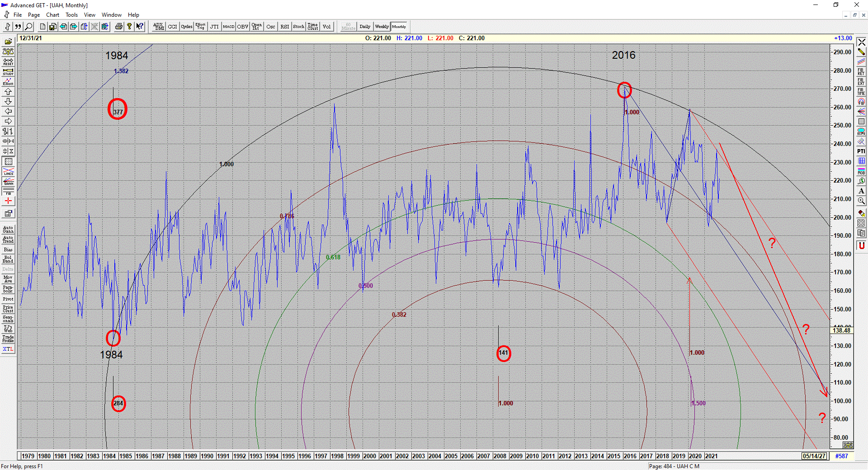
Task: Select the pencil drawing tool
Action: coord(861,52)
